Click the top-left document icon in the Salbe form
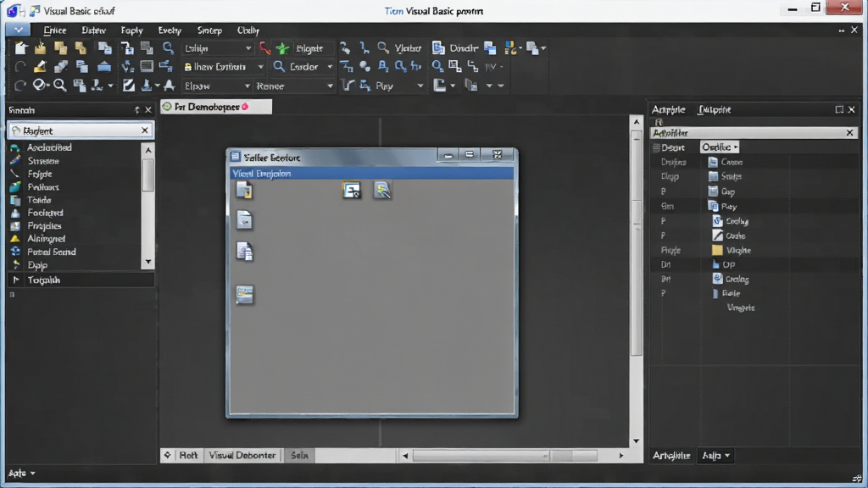The height and width of the screenshot is (488, 868). pos(244,191)
